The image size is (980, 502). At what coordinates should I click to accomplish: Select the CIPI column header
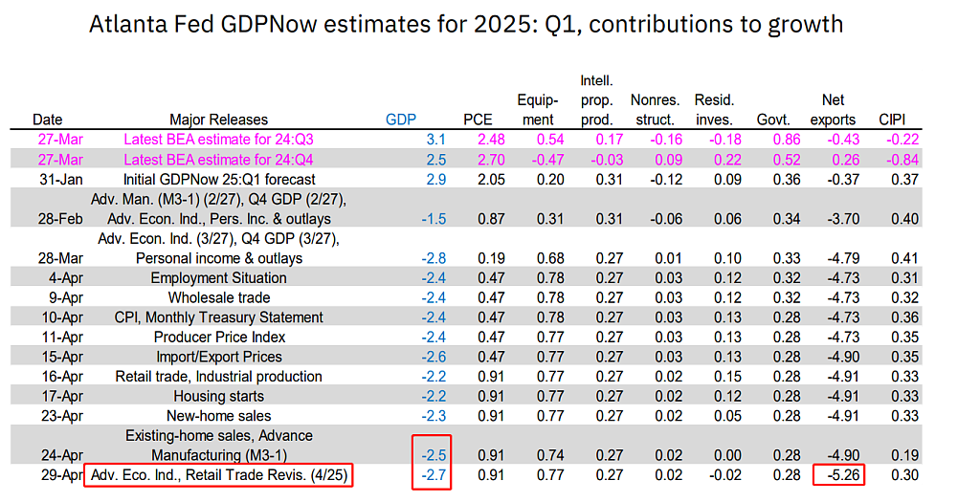click(x=892, y=120)
